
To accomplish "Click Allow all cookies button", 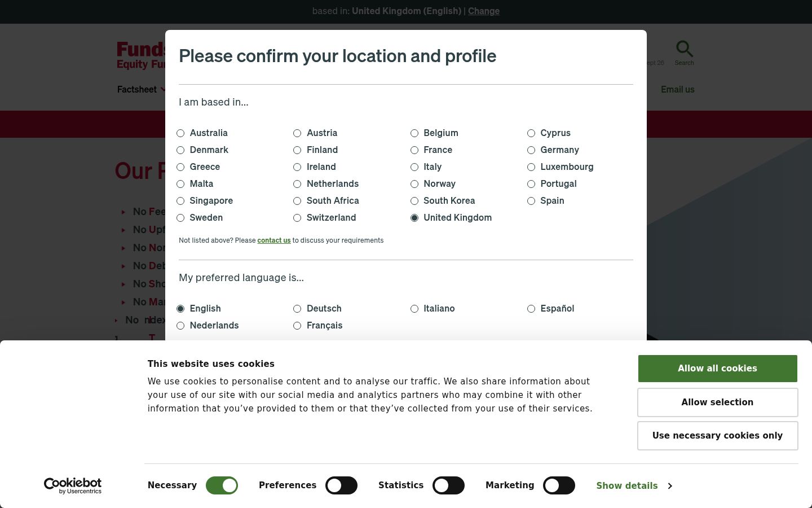I will pos(717,369).
